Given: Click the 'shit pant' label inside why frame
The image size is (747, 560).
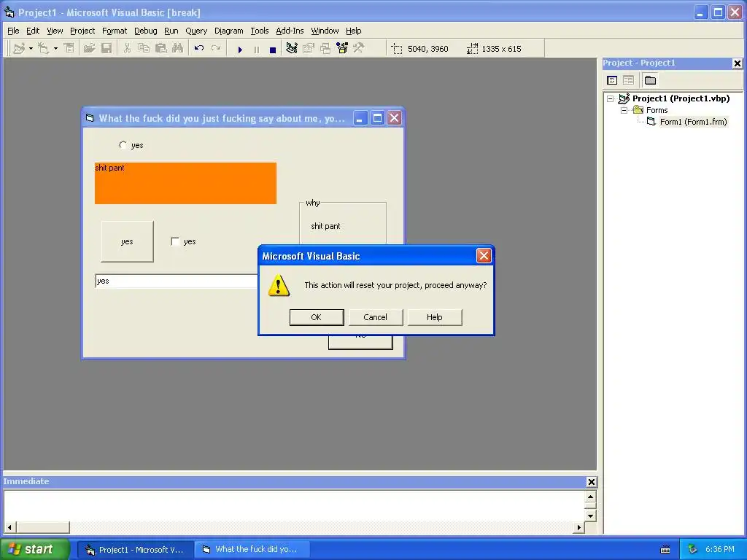Looking at the screenshot, I should click(325, 226).
